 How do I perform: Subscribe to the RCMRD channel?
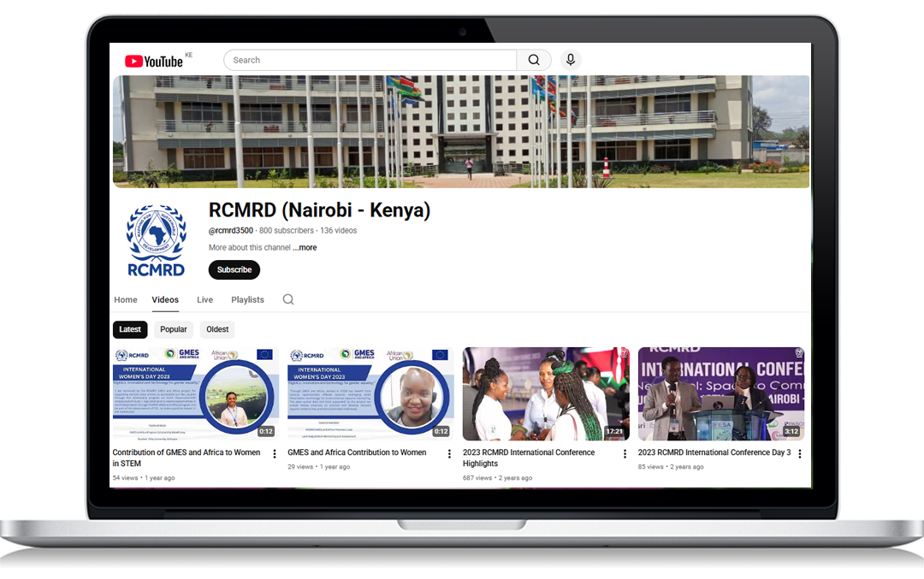pyautogui.click(x=234, y=269)
